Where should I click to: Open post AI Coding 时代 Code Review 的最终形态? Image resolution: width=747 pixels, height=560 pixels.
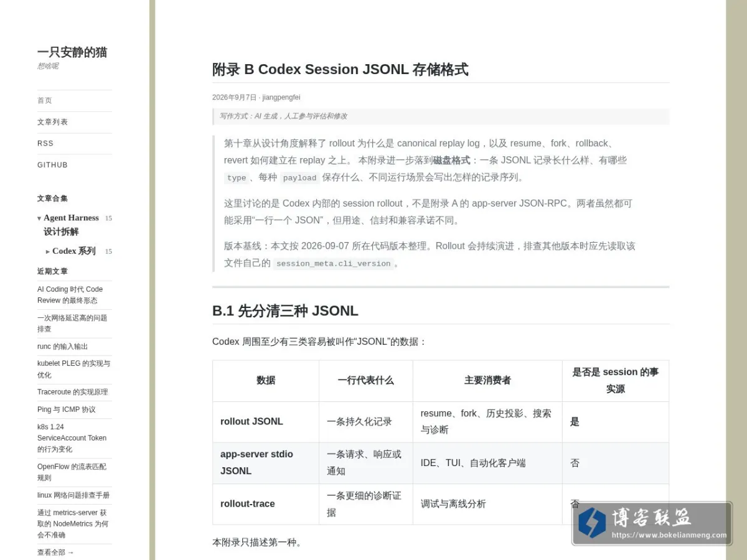[70, 295]
